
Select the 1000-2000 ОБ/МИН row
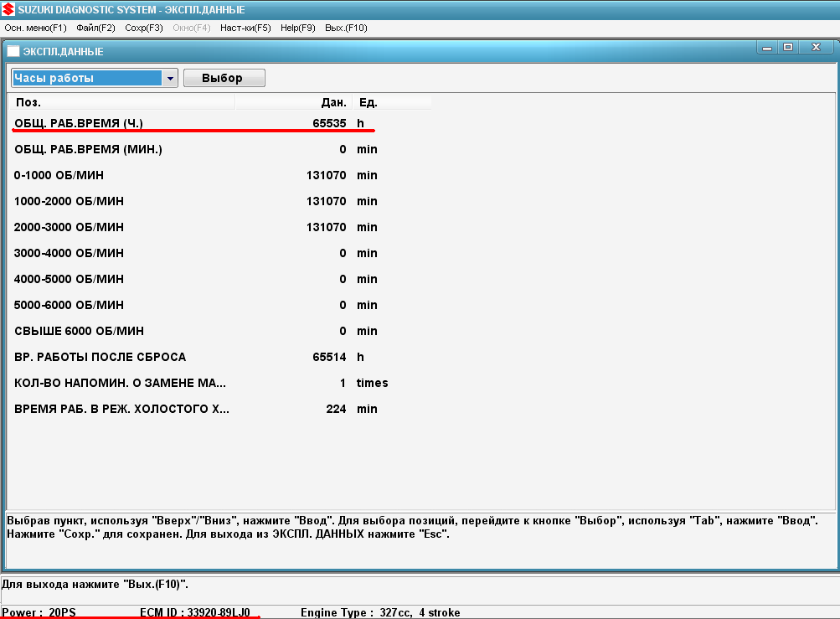pos(219,201)
